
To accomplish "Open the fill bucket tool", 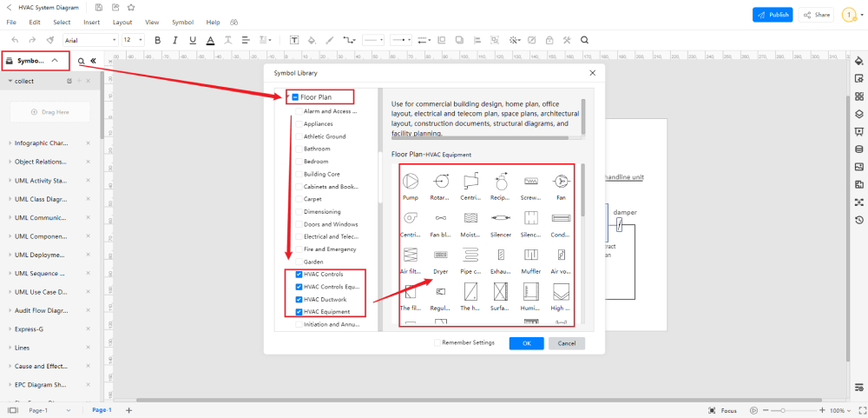I will point(312,40).
